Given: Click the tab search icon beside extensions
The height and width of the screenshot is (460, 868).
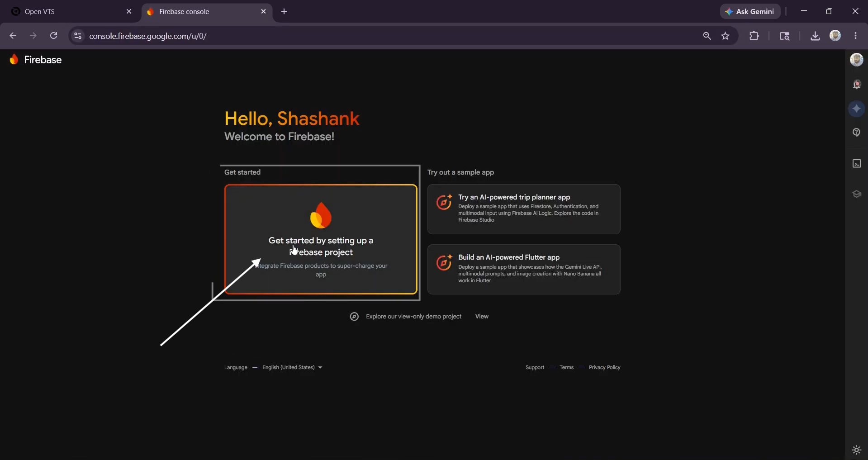Looking at the screenshot, I should click(x=784, y=36).
